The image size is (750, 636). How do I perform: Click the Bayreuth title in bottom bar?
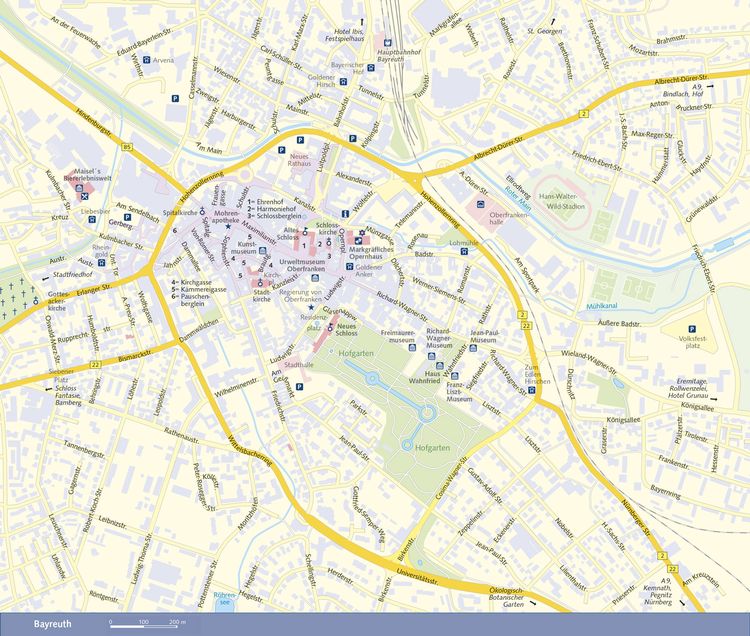pyautogui.click(x=53, y=624)
